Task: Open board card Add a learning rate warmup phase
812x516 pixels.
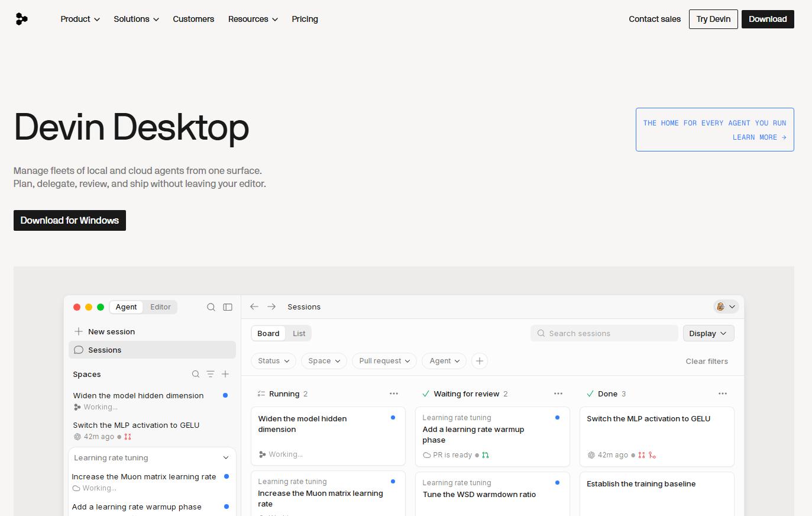Action: coord(493,436)
